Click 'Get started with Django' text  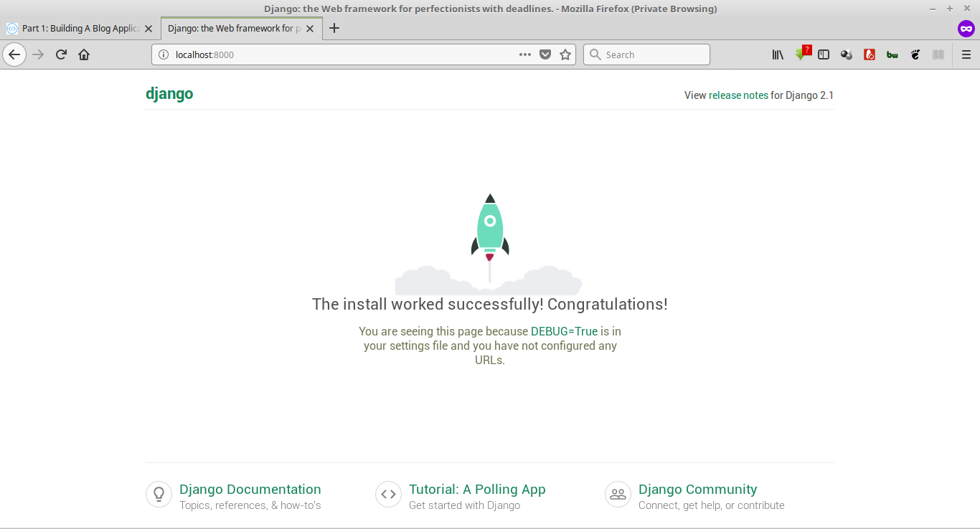coord(465,505)
